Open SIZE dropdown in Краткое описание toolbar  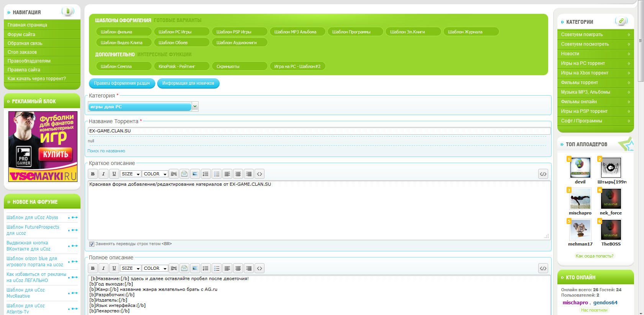pos(131,174)
